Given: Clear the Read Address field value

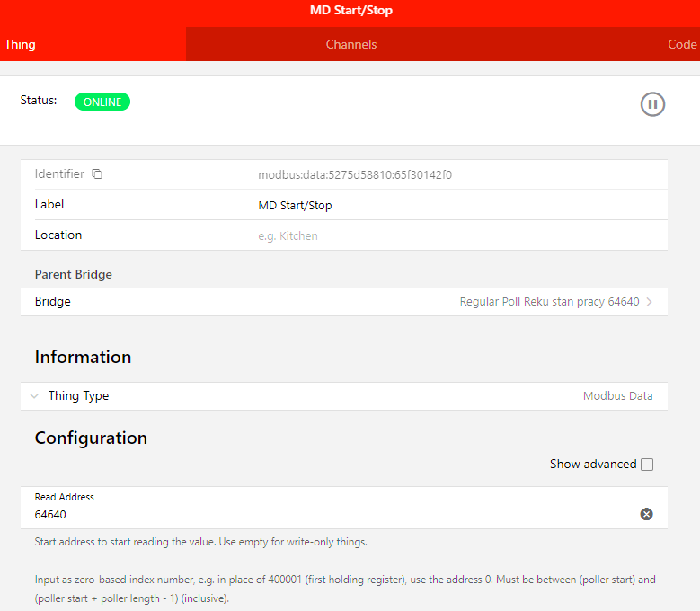Looking at the screenshot, I should click(646, 514).
